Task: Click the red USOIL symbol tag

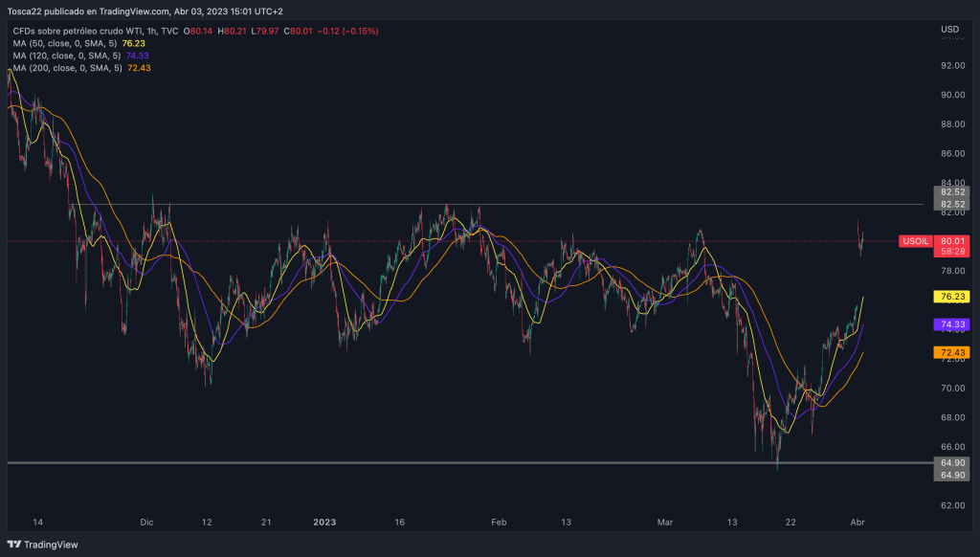Action: [x=915, y=241]
